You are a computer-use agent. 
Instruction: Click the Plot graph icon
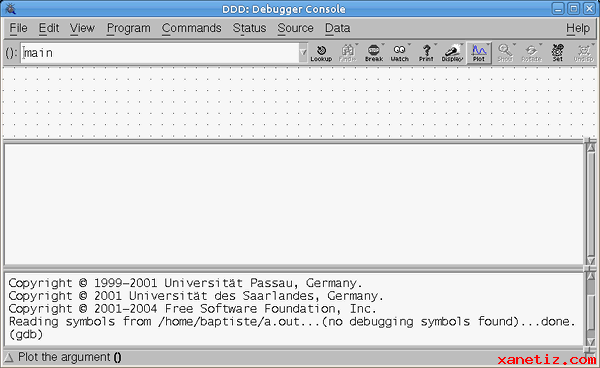479,53
